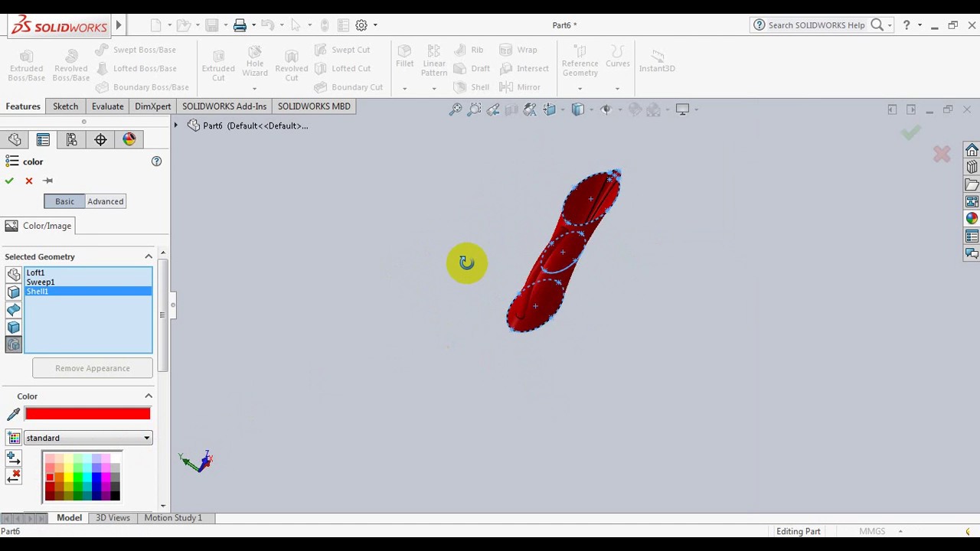Open Custom Properties in task pane
Screen dimensions: 980x551
pos(972,236)
